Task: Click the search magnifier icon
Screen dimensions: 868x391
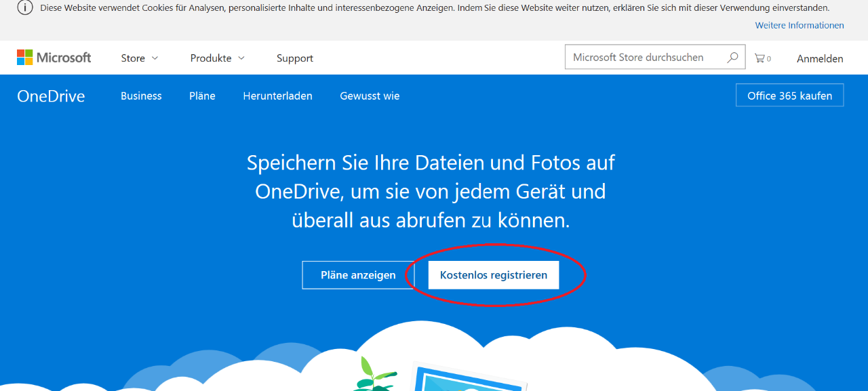Action: pos(732,58)
